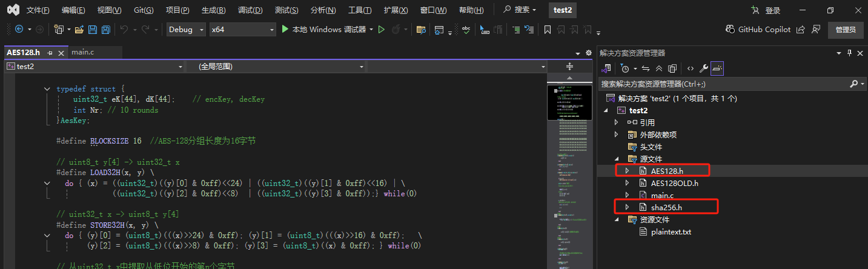
Task: Open the global scope (全局范围) dropdown
Action: pyautogui.click(x=276, y=67)
